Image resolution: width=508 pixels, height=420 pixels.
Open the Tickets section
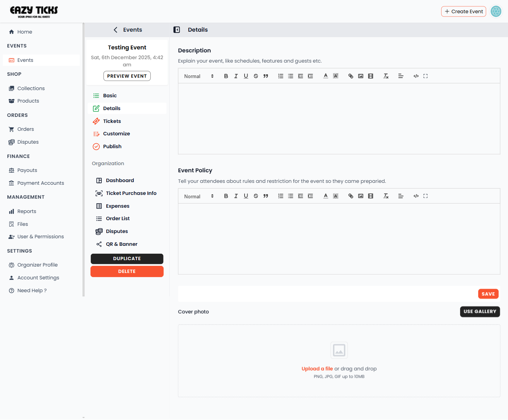[112, 121]
